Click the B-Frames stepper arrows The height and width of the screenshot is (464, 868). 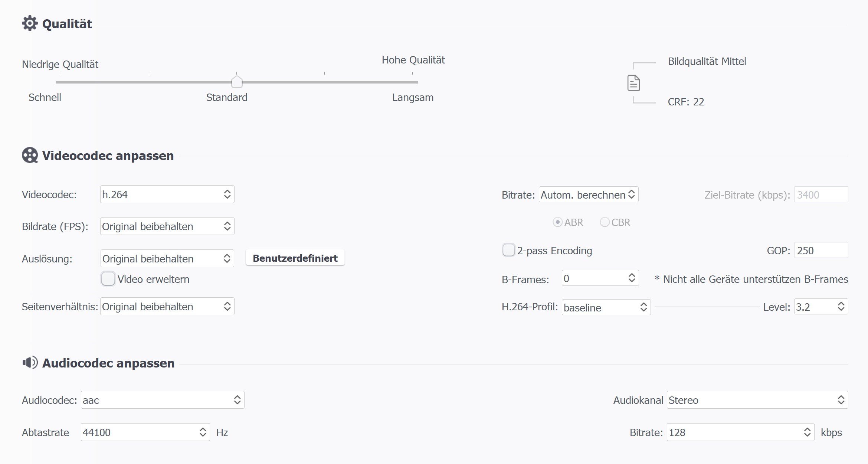632,278
